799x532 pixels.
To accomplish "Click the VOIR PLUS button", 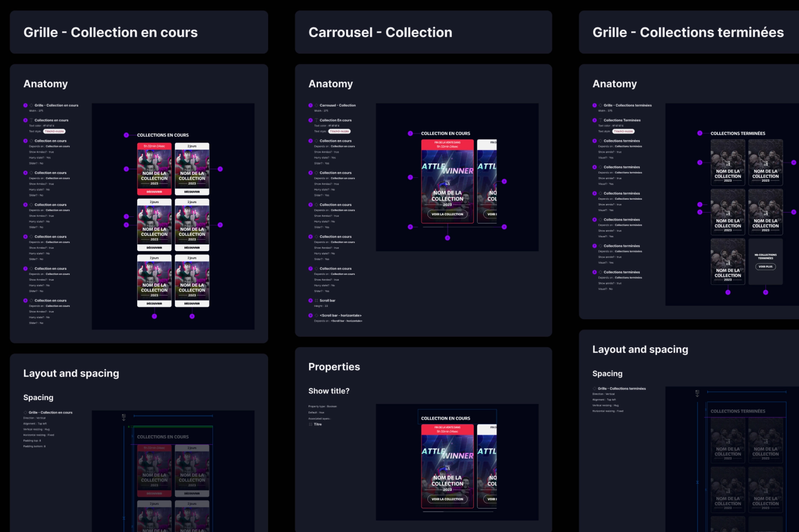I will pos(766,267).
